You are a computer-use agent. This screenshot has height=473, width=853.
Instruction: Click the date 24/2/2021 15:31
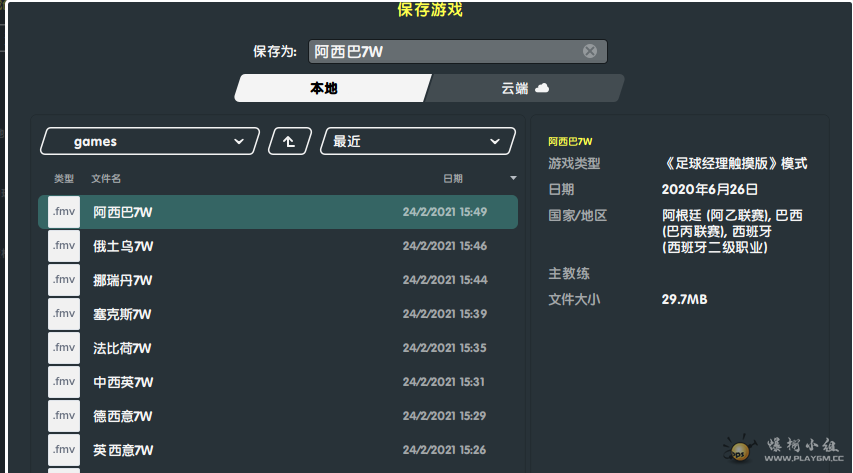pos(444,382)
